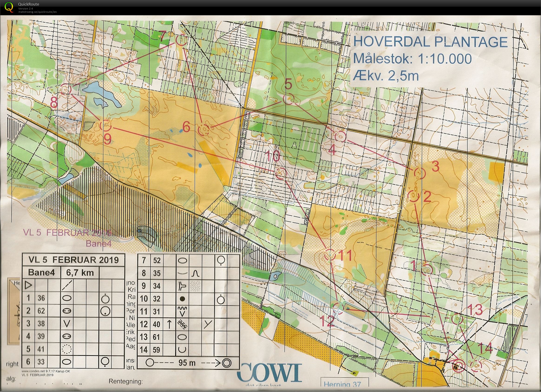541x392 pixels.
Task: Click the QuickRoute Q logo icon
Action: 9,7
